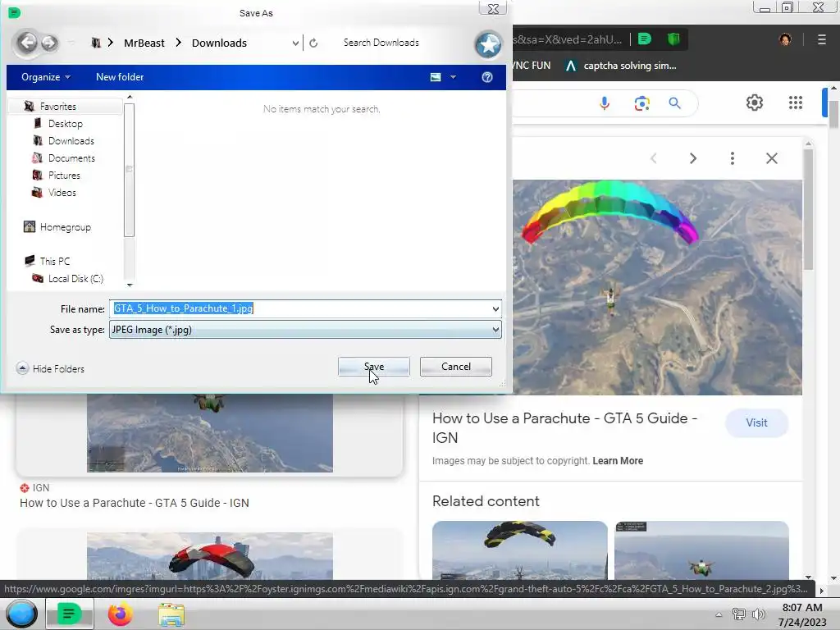Open the network tray icon
840x630 pixels.
click(x=739, y=614)
